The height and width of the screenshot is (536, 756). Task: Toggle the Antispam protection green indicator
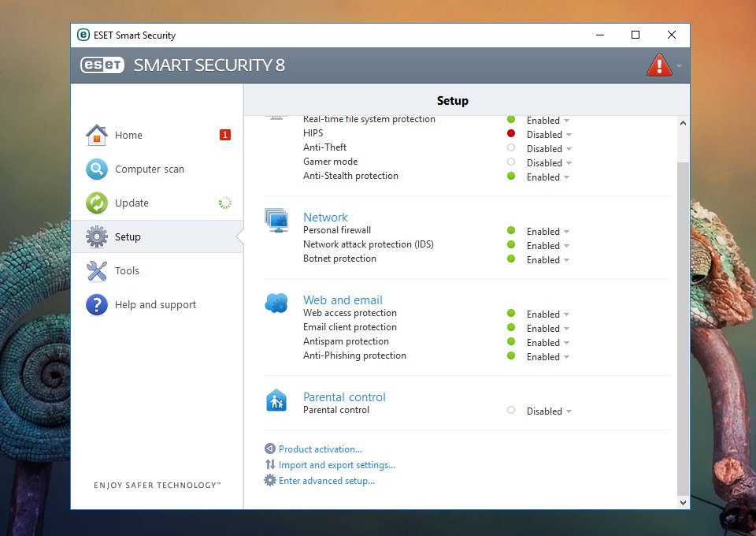click(x=511, y=341)
